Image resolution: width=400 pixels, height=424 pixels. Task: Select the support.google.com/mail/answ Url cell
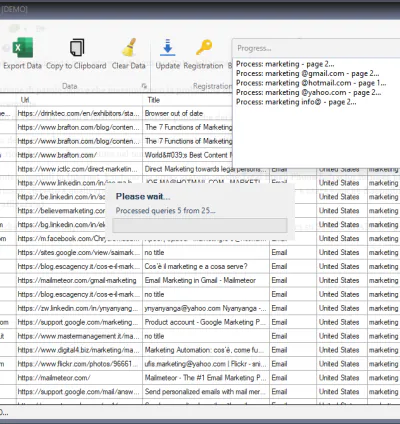pos(79,392)
